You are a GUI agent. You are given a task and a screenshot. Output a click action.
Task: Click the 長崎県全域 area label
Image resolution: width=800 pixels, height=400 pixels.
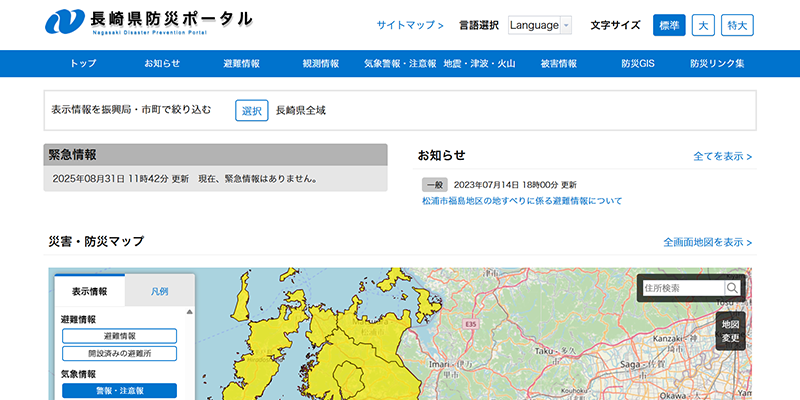[x=301, y=110]
